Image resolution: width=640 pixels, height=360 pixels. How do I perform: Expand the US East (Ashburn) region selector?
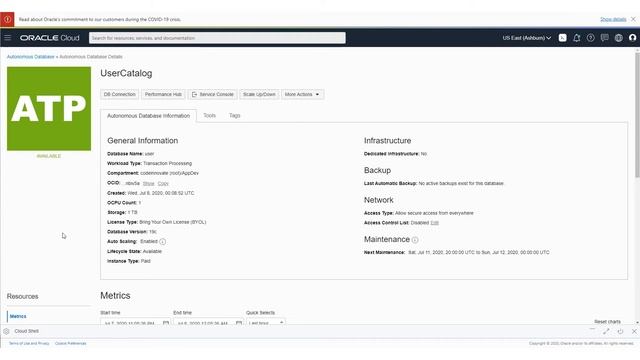(527, 38)
